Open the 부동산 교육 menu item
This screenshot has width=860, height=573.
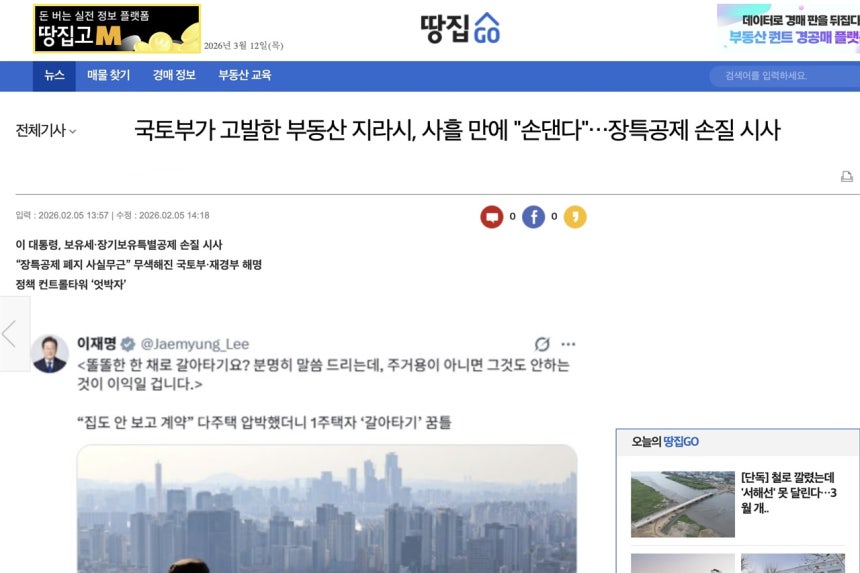tap(245, 76)
